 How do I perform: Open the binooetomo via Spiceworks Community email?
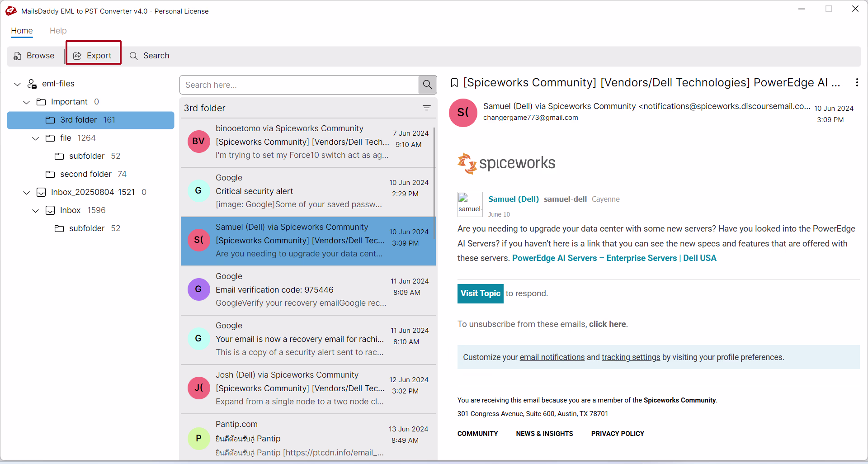307,142
